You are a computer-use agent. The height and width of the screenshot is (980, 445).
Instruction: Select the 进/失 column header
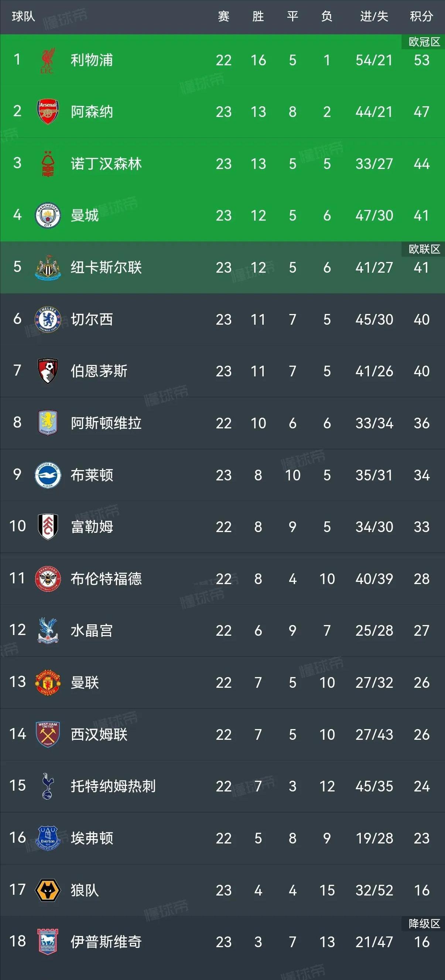[374, 16]
